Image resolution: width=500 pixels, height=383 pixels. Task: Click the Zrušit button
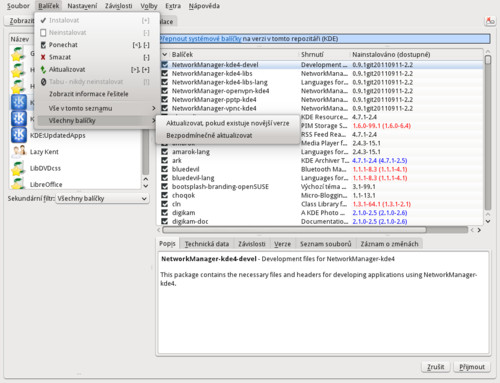[x=436, y=367]
